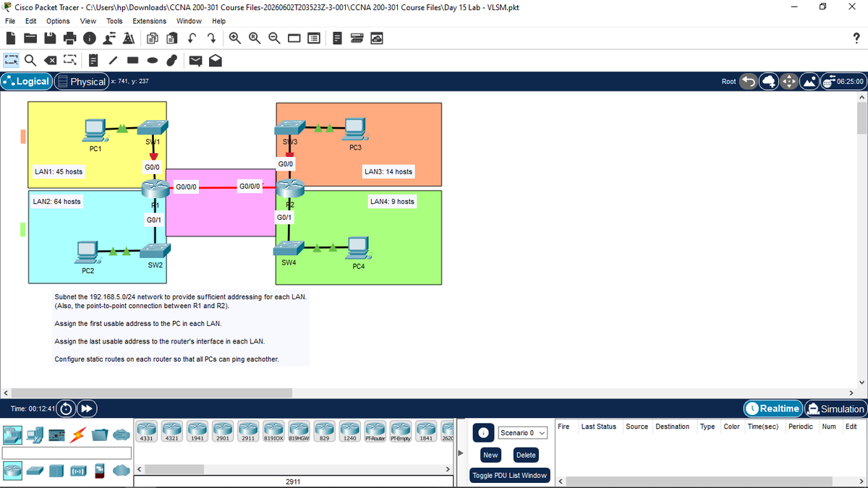Click the New Cluster cloud icon

768,82
